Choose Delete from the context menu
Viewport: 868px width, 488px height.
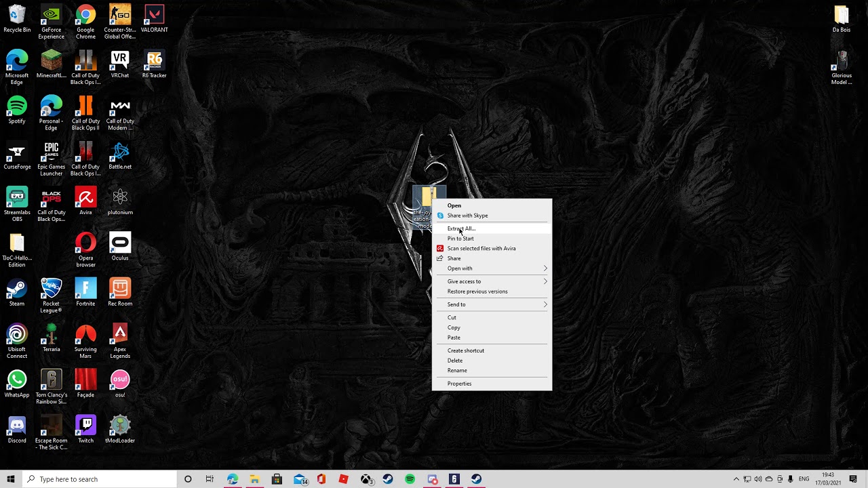point(492,361)
